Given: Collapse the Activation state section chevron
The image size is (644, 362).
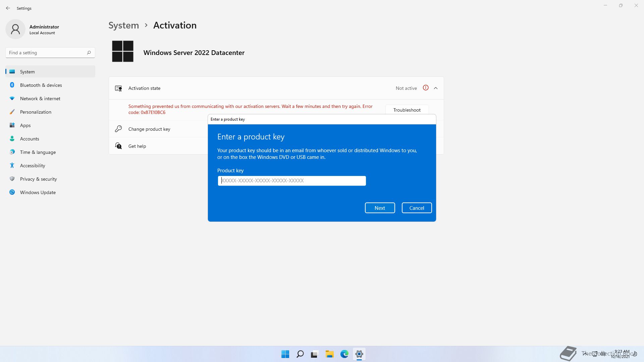Looking at the screenshot, I should coord(436,88).
